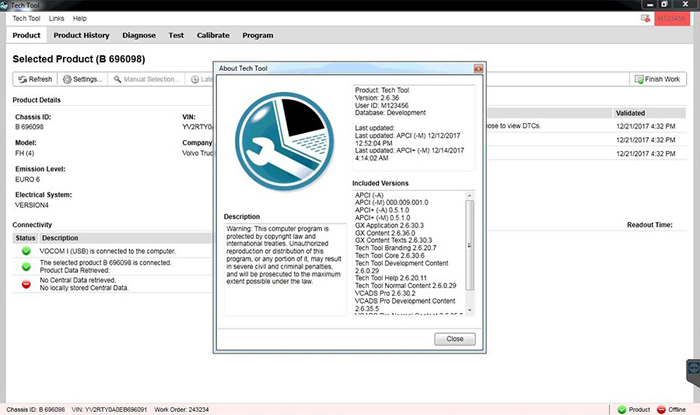Open the Links menu
Screen dimensions: 700x415
point(56,18)
